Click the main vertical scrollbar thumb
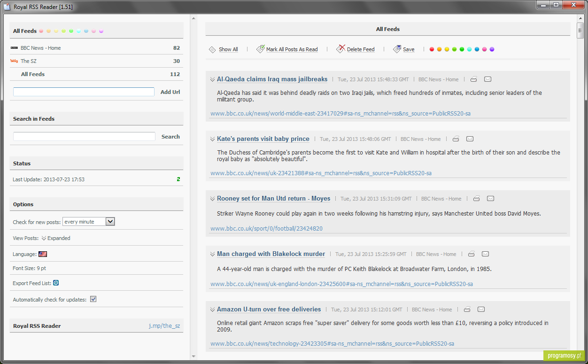Image resolution: width=588 pixels, height=364 pixels. 580,30
